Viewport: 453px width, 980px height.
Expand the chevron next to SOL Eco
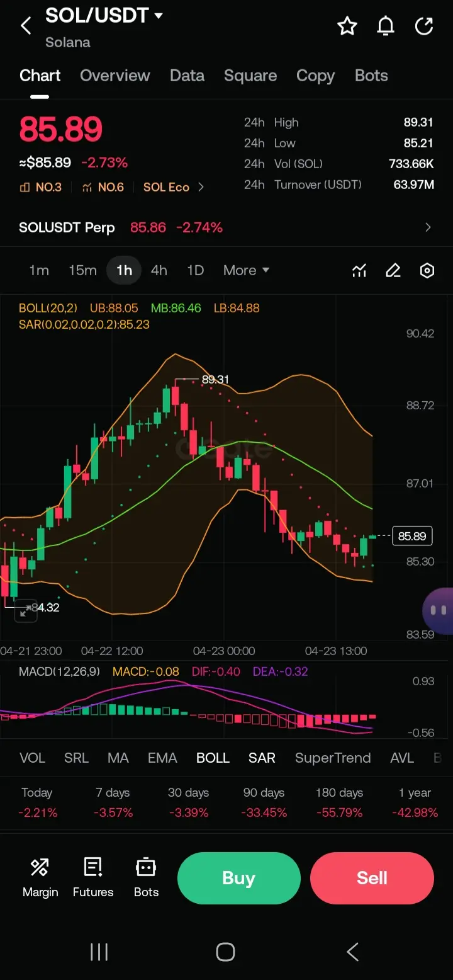pos(201,187)
